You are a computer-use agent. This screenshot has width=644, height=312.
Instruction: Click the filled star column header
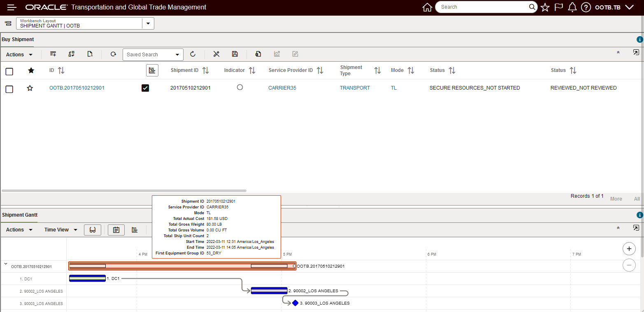(x=31, y=70)
